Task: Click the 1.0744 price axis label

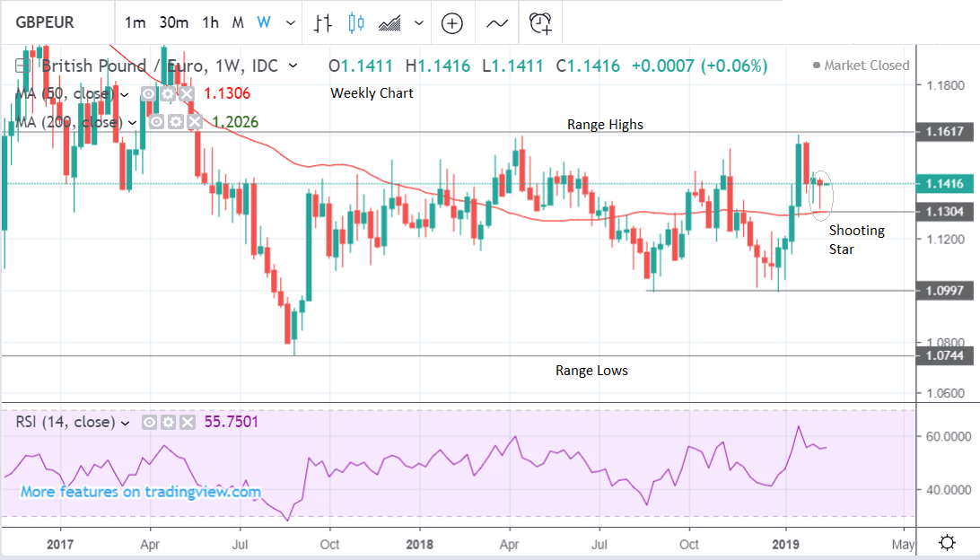Action: tap(944, 356)
